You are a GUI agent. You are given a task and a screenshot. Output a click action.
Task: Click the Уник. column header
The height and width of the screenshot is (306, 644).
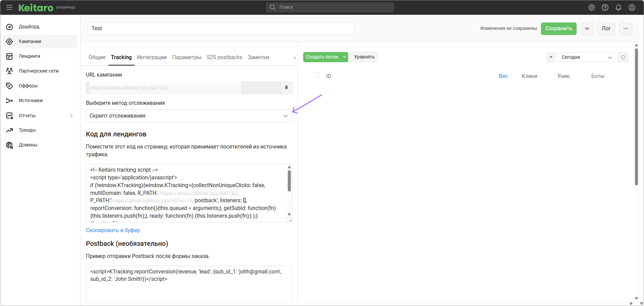tap(564, 76)
